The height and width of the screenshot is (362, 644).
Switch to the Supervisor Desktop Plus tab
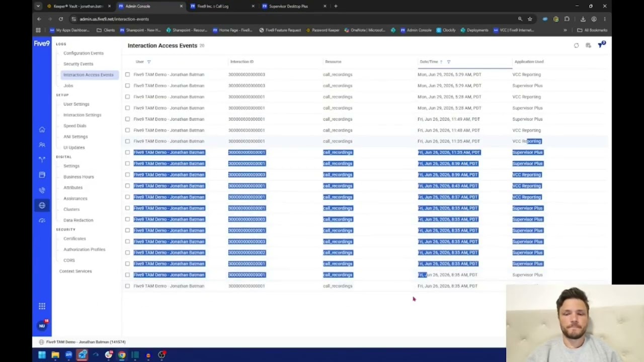tap(293, 6)
